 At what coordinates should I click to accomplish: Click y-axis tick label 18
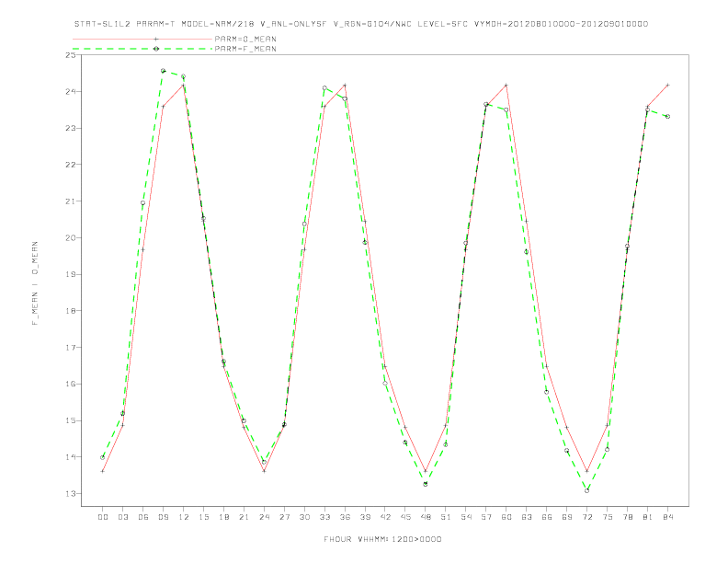click(71, 311)
